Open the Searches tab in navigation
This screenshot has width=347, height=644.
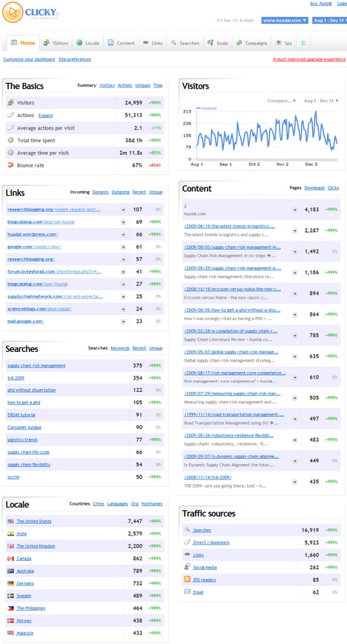point(185,43)
